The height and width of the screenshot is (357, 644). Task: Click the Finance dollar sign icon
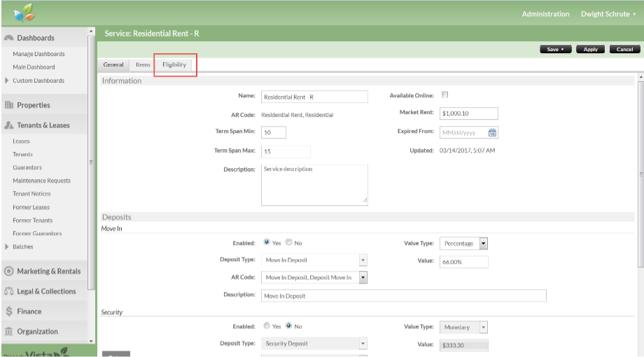(8, 311)
